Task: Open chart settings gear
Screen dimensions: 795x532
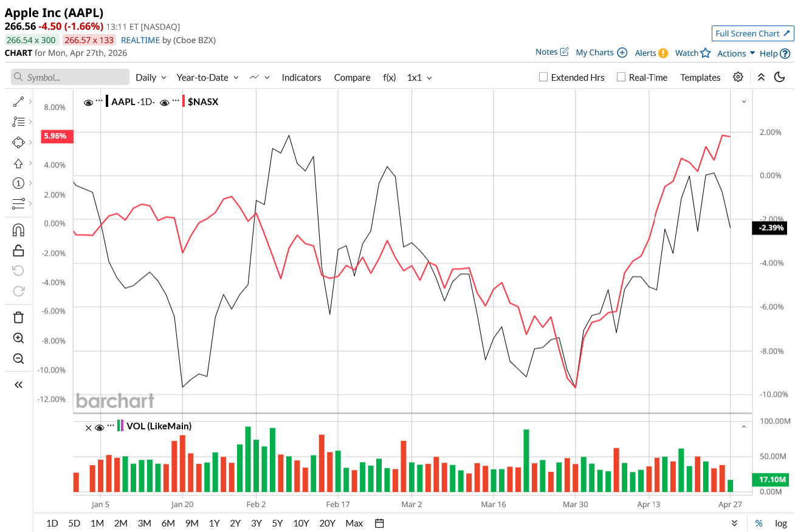Action: 738,77
